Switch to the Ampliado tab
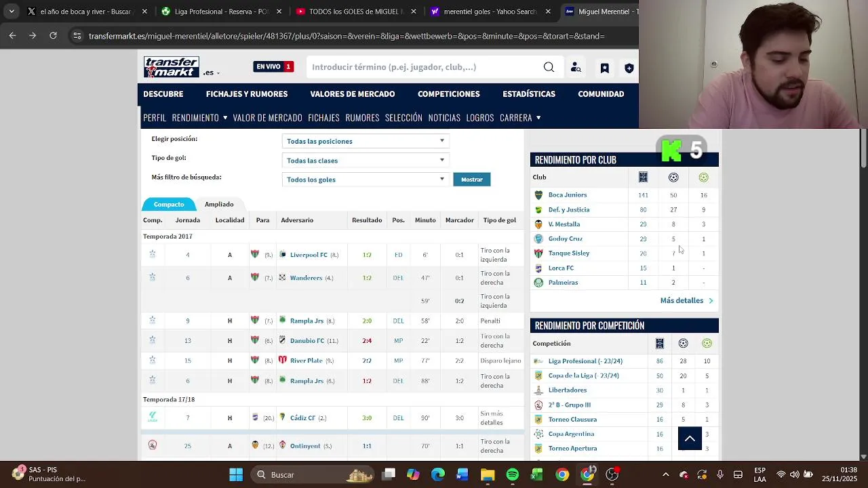This screenshot has height=488, width=868. pyautogui.click(x=219, y=204)
